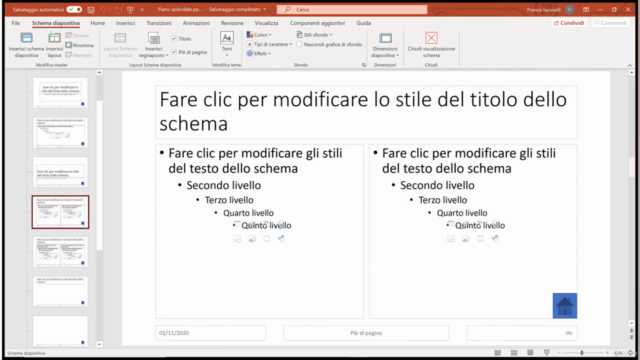Switch to slide sorter view icon
Viewport: 640px width, 360px height.
point(514,353)
